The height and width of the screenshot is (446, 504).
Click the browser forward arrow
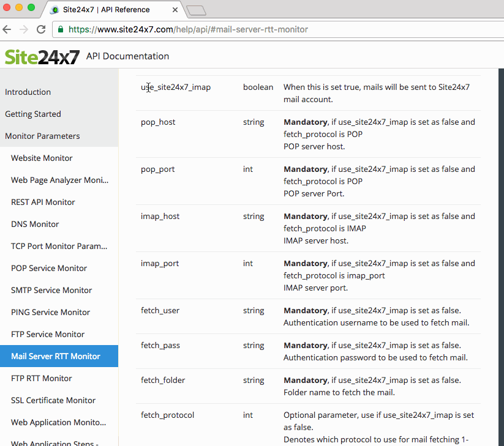pos(24,29)
